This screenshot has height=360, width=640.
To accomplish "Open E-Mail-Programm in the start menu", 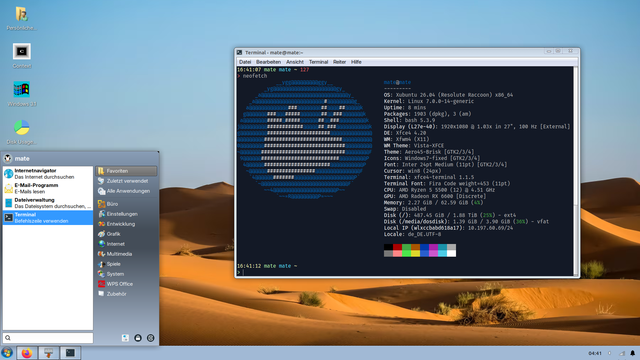I will coord(48,188).
